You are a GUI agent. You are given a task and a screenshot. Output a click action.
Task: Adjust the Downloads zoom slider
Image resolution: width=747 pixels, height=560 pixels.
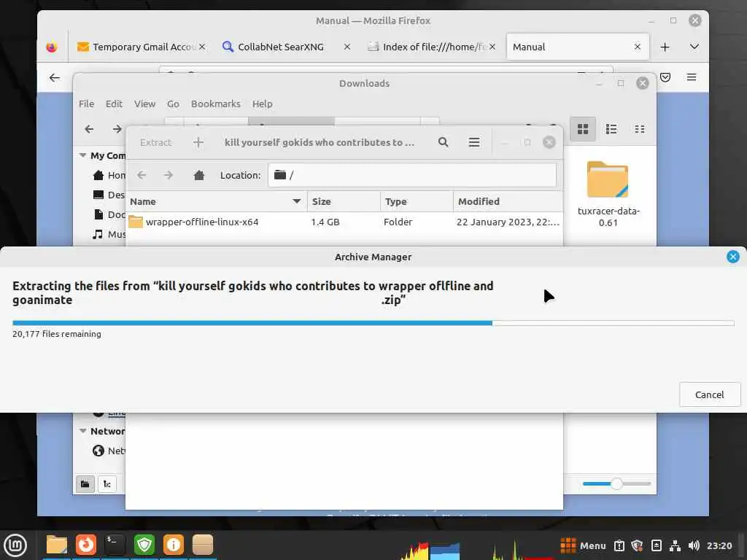616,484
